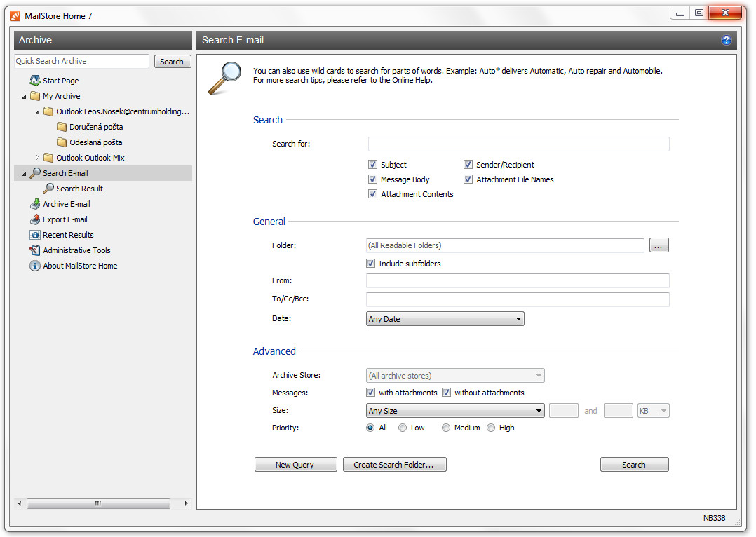Toggle the Attachment Contents checkbox
The height and width of the screenshot is (537, 756).
372,193
